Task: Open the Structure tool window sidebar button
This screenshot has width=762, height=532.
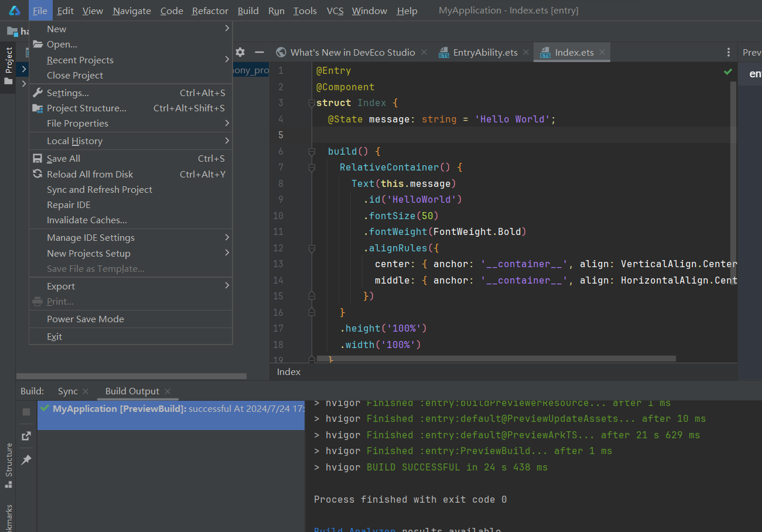Action: point(8,465)
